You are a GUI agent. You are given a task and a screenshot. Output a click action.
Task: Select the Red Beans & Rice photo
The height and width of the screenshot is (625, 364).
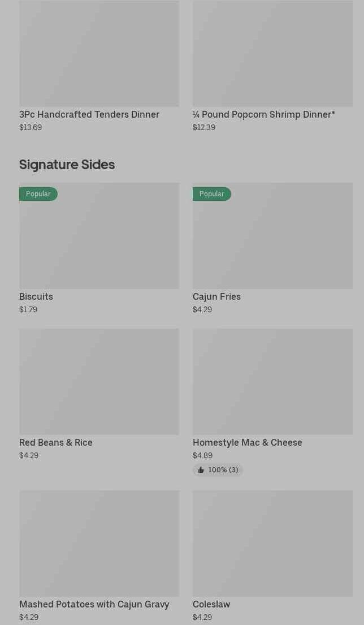coord(99,382)
